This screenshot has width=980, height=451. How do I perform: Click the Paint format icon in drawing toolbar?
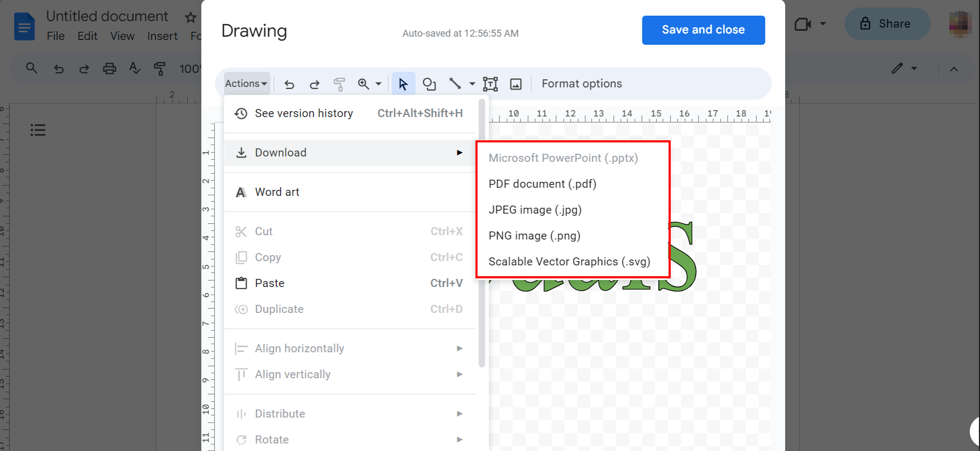pos(339,84)
